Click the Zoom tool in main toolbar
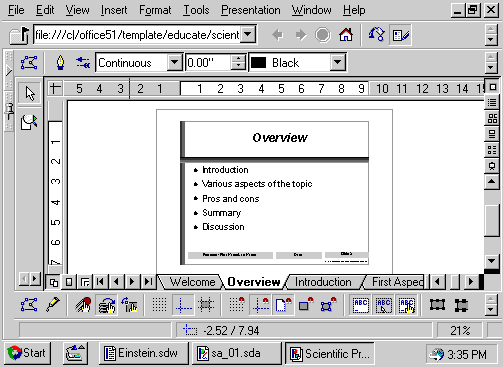Viewport: 503px width, 367px height. (29, 122)
